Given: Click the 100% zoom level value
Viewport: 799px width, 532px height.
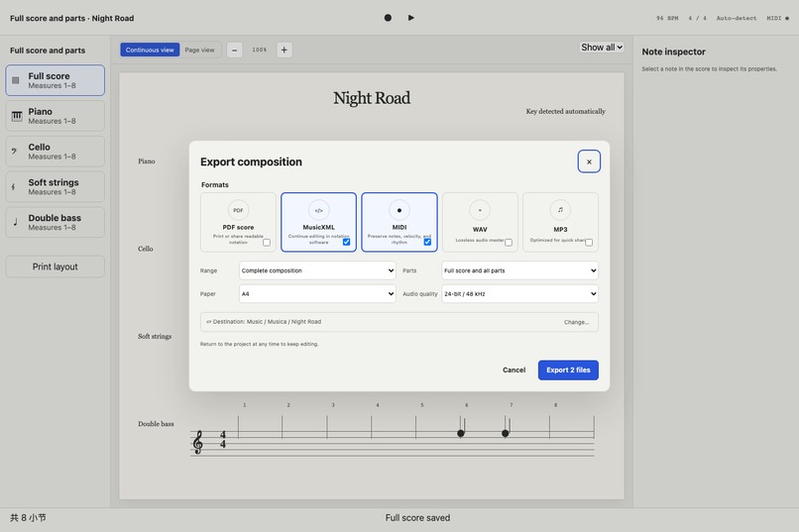Looking at the screenshot, I should (x=260, y=50).
